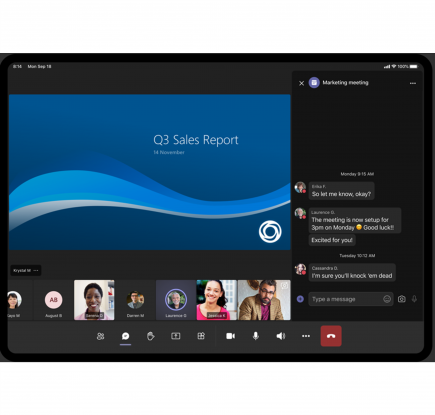Tap the self-view video of the man in the brown jacket
The height and width of the screenshot is (415, 435).
click(264, 300)
